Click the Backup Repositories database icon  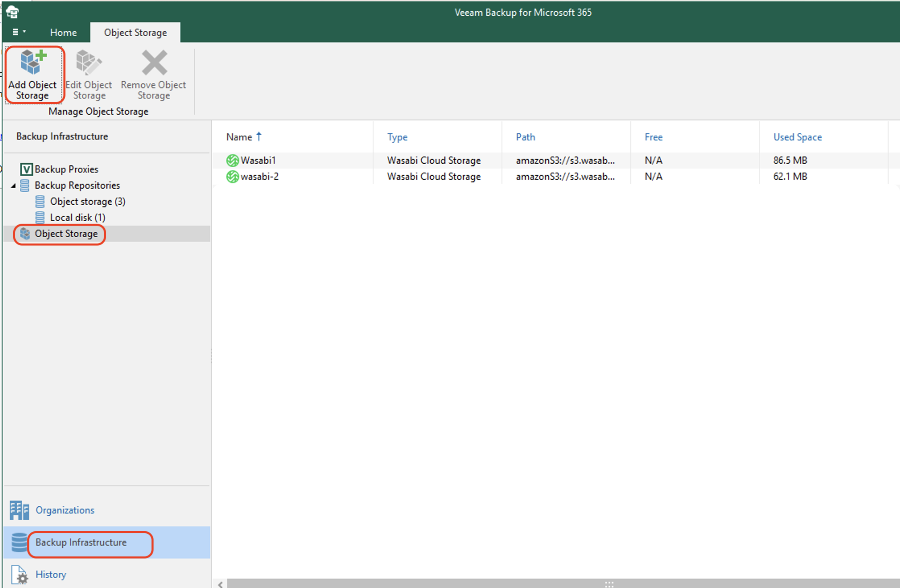tap(25, 185)
